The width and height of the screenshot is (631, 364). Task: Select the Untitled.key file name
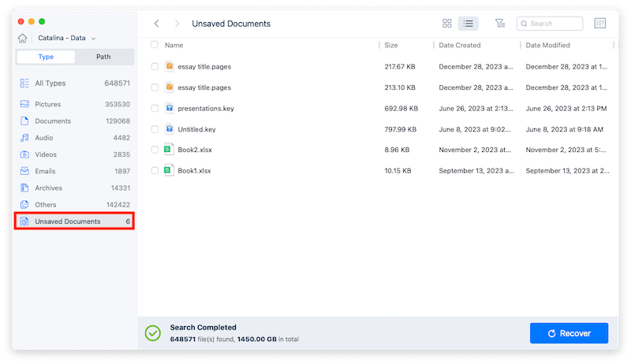pos(196,129)
